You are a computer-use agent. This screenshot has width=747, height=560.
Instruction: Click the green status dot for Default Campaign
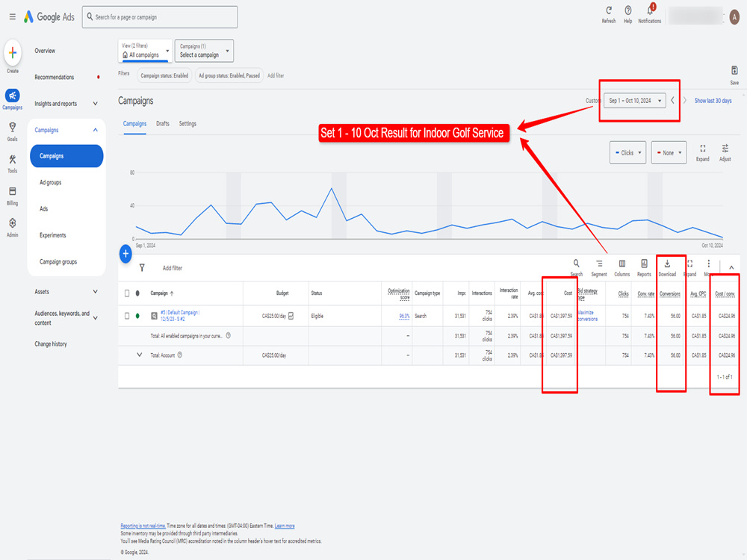(137, 316)
